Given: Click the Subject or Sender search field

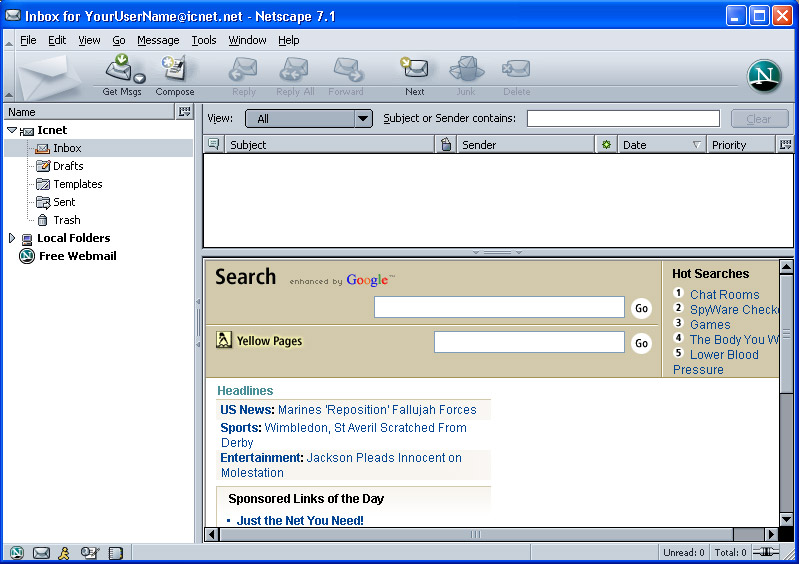Looking at the screenshot, I should 622,119.
